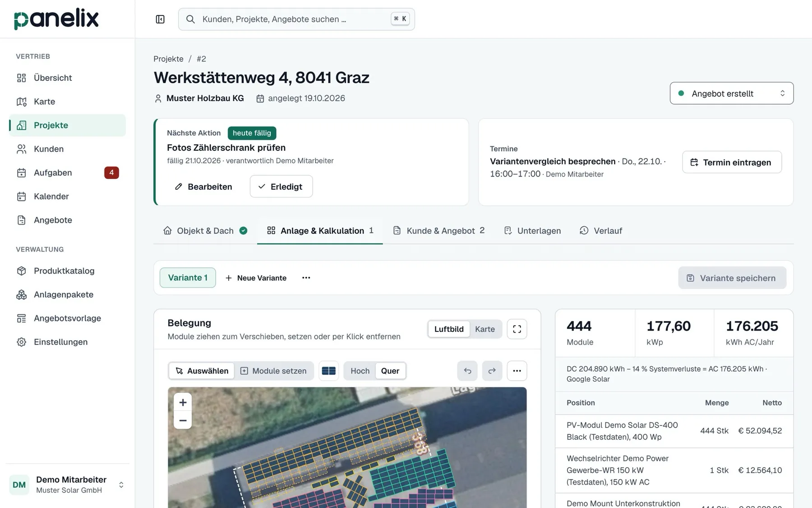
Task: Click the module grid layout icon
Action: [x=328, y=371]
